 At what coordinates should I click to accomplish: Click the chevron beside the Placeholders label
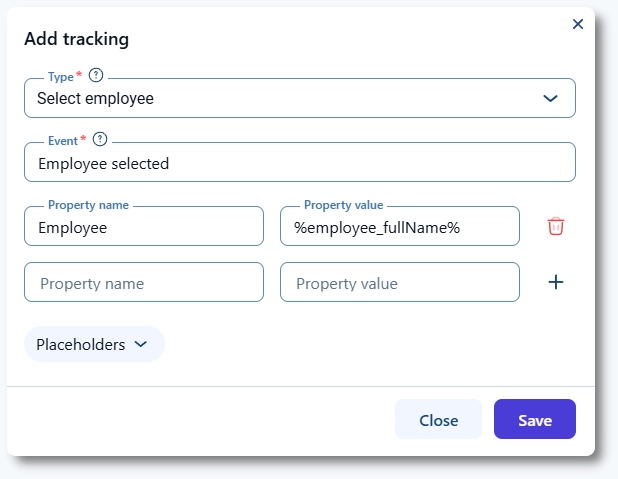[141, 344]
